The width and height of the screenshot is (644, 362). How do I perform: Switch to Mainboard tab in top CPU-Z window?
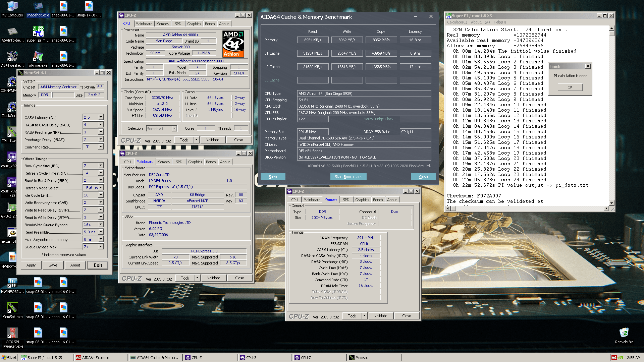(x=144, y=24)
